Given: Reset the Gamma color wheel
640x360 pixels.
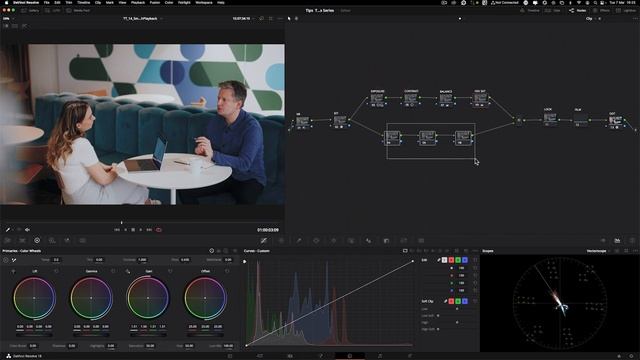Looking at the screenshot, I should pyautogui.click(x=113, y=271).
